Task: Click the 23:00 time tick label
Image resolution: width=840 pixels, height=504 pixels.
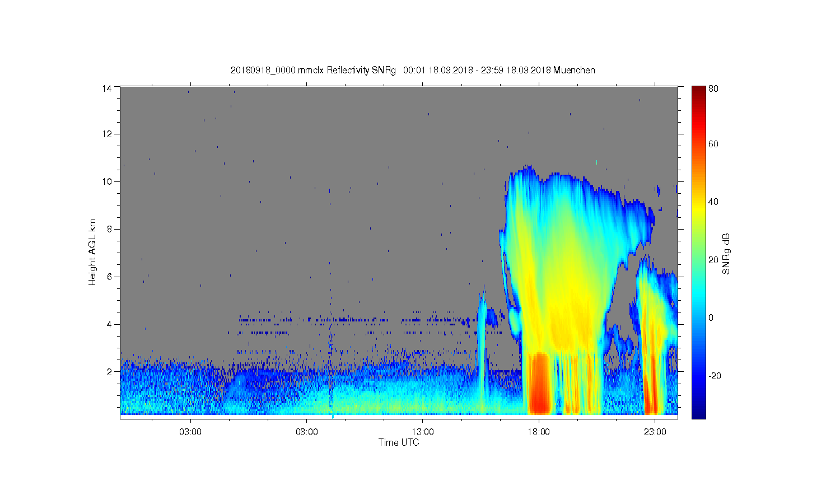Action: 655,432
